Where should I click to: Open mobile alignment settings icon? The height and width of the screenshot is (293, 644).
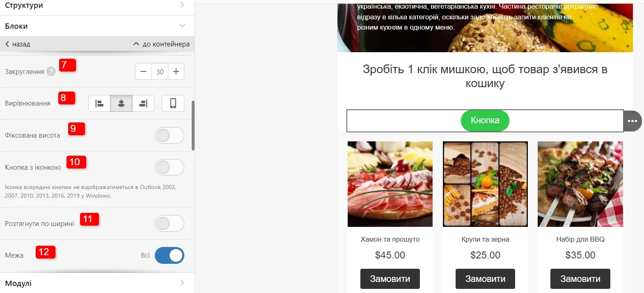tap(173, 104)
